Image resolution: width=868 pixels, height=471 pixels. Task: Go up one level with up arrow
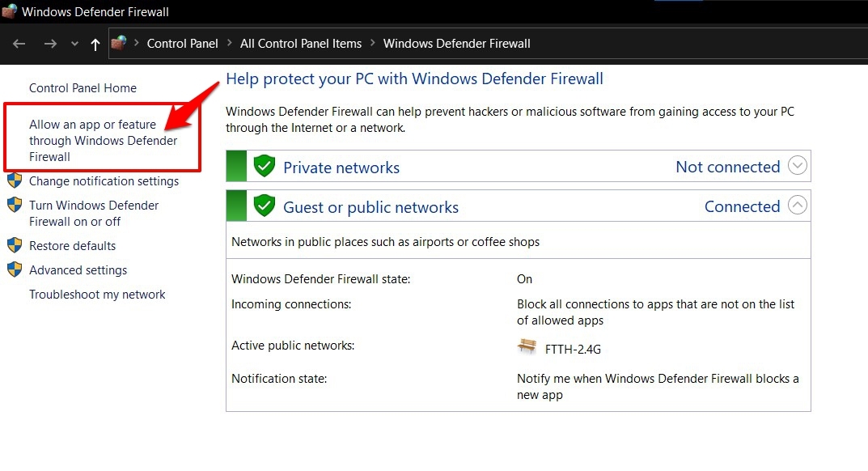point(95,45)
